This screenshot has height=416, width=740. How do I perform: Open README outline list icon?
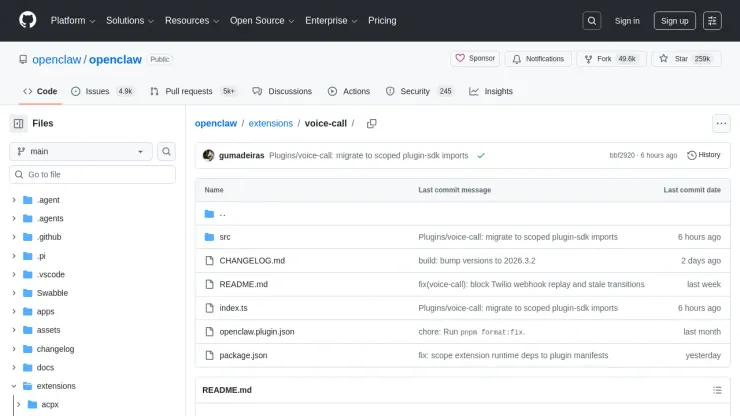[716, 390]
